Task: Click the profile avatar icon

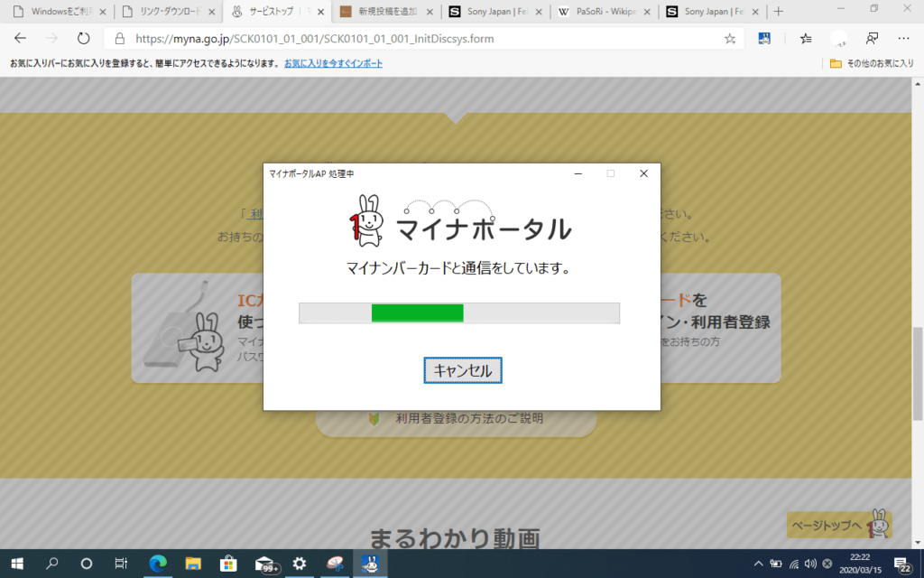Action: click(838, 39)
